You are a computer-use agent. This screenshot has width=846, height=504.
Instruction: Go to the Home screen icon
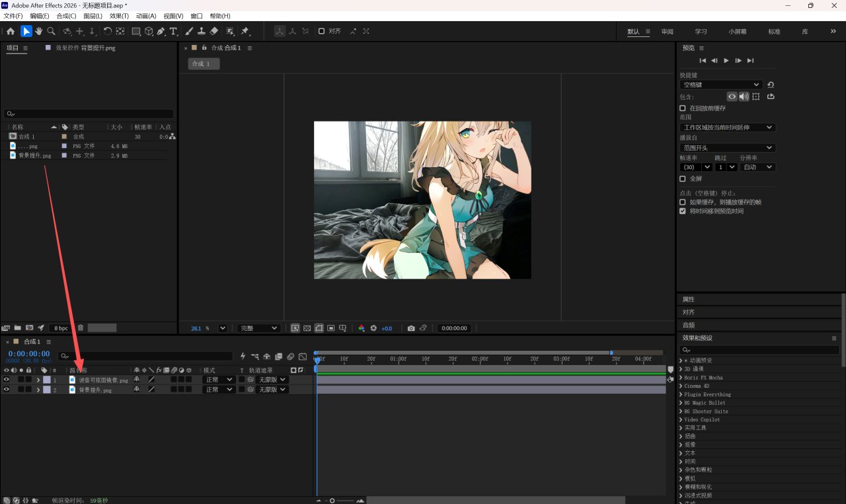pos(11,31)
